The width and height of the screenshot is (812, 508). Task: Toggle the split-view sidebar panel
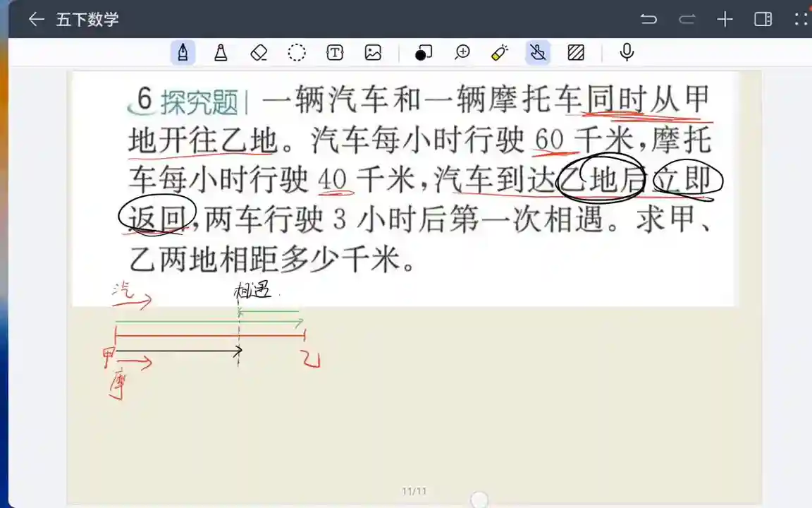click(x=763, y=19)
